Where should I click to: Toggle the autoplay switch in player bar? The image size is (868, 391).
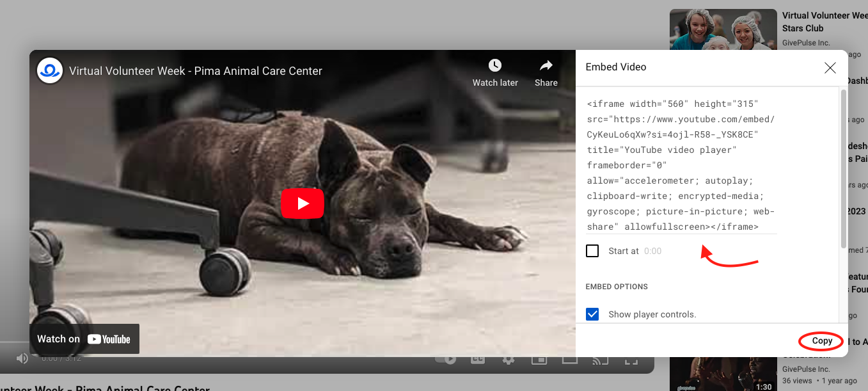(x=446, y=359)
